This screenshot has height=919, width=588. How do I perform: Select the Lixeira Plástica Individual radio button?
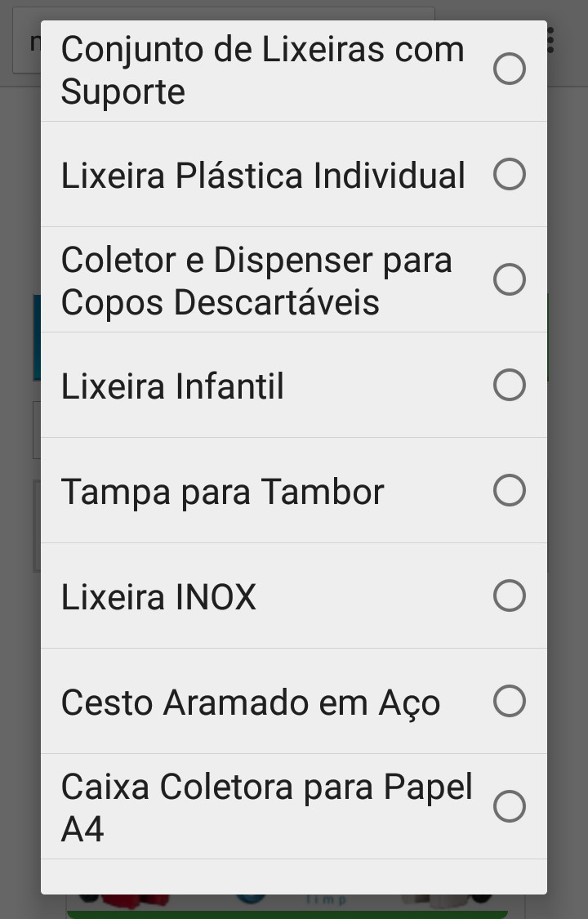510,174
